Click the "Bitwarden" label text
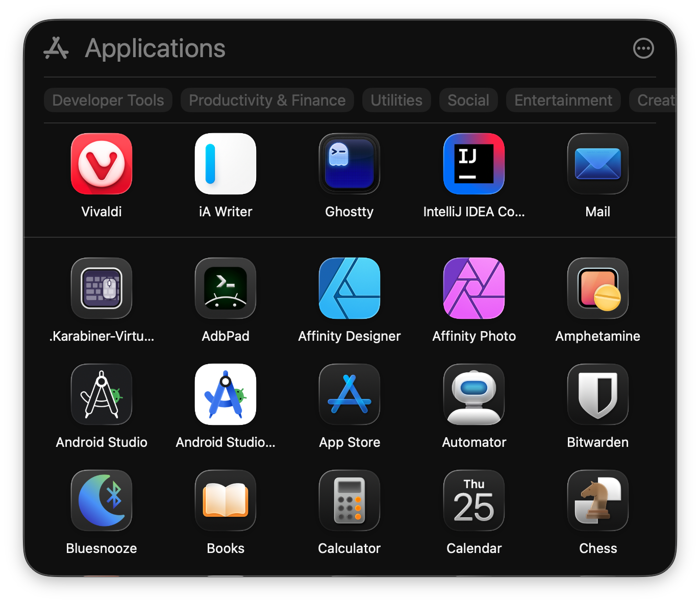The width and height of the screenshot is (700, 604). point(598,442)
